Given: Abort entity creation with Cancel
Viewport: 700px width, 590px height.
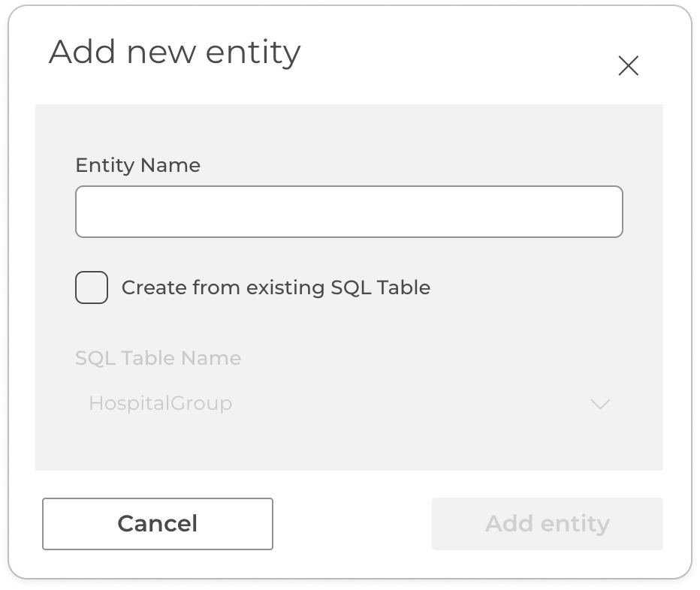Looking at the screenshot, I should (x=157, y=523).
